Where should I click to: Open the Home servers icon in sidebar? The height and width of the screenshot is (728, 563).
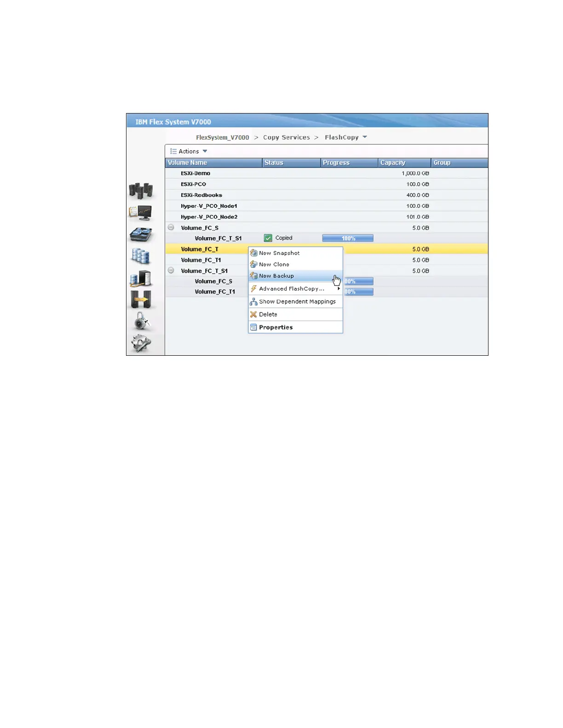pos(141,191)
